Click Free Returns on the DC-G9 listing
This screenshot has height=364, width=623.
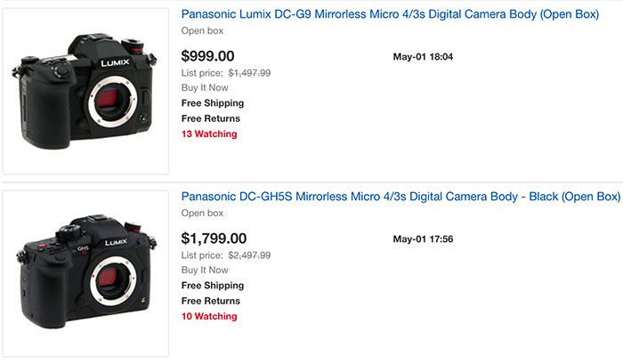[211, 118]
